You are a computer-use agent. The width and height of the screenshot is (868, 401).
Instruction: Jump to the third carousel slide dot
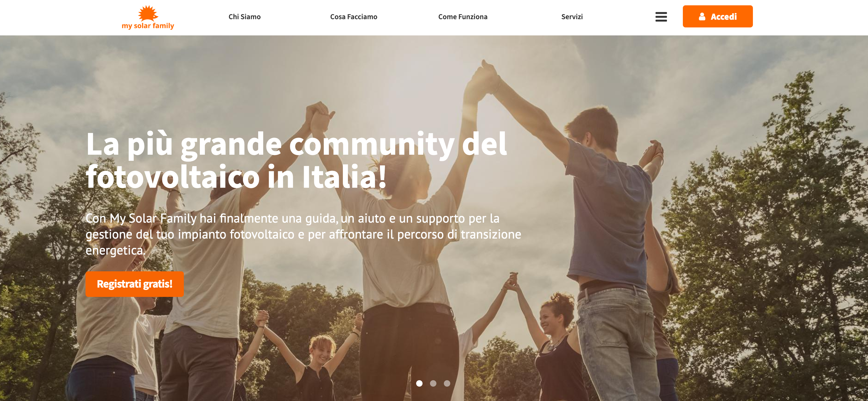447,383
